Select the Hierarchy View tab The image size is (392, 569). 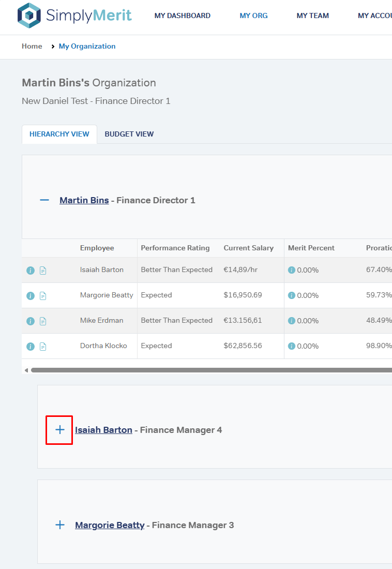[x=59, y=134]
